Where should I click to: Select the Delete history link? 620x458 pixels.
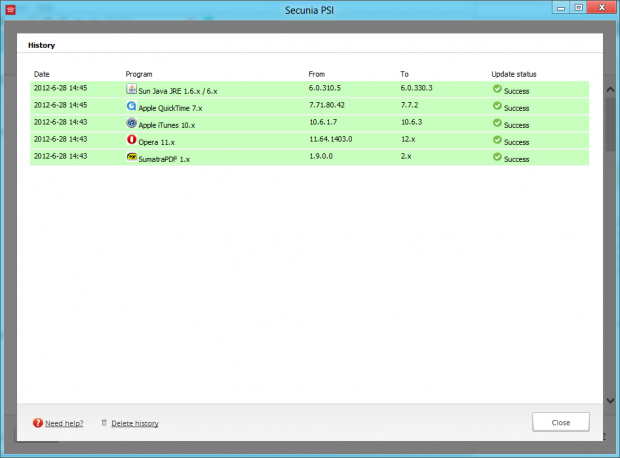(134, 423)
